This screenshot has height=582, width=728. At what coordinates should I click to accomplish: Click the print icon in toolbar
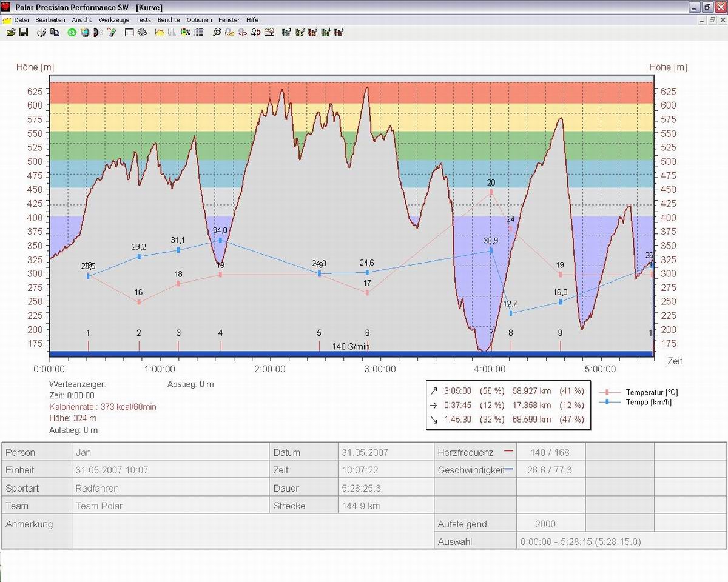[42, 32]
